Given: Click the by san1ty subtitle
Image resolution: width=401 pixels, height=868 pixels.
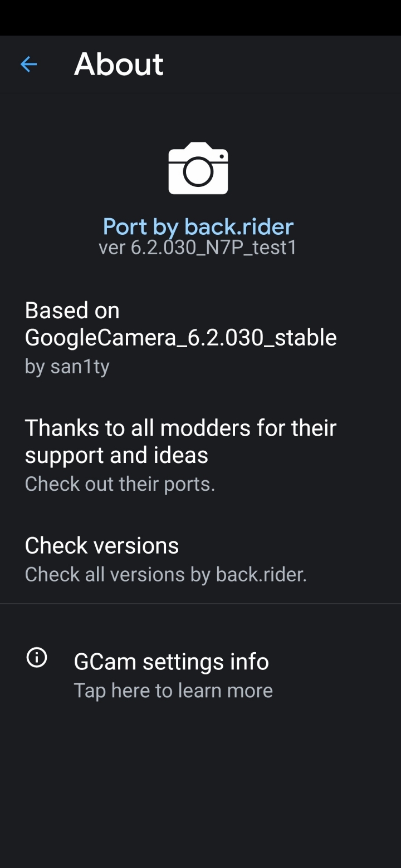Looking at the screenshot, I should click(x=67, y=367).
